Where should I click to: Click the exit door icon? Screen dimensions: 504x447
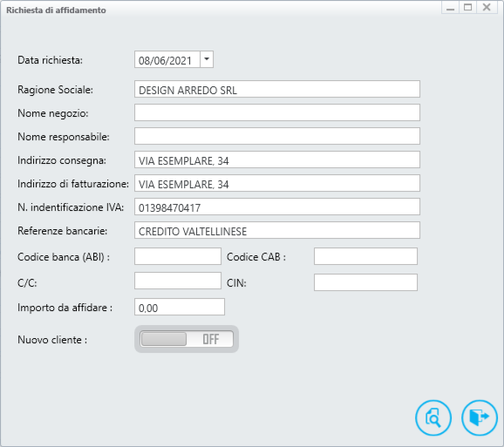pos(480,417)
